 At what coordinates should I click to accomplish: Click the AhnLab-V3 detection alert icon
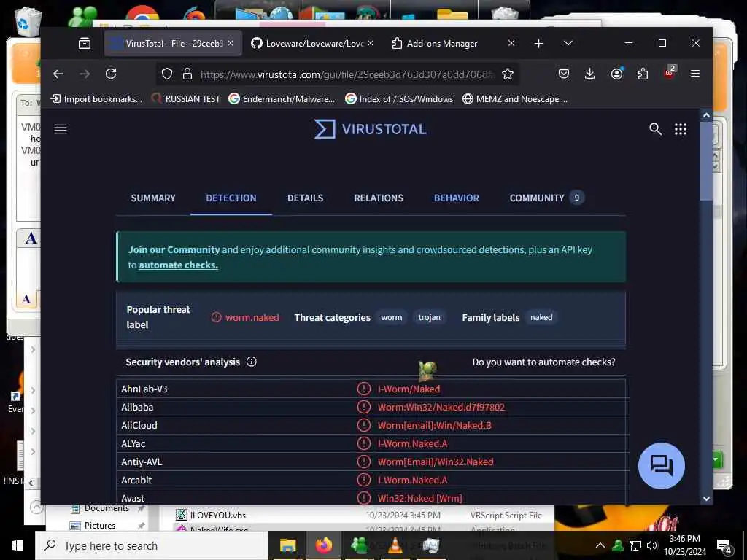click(364, 389)
